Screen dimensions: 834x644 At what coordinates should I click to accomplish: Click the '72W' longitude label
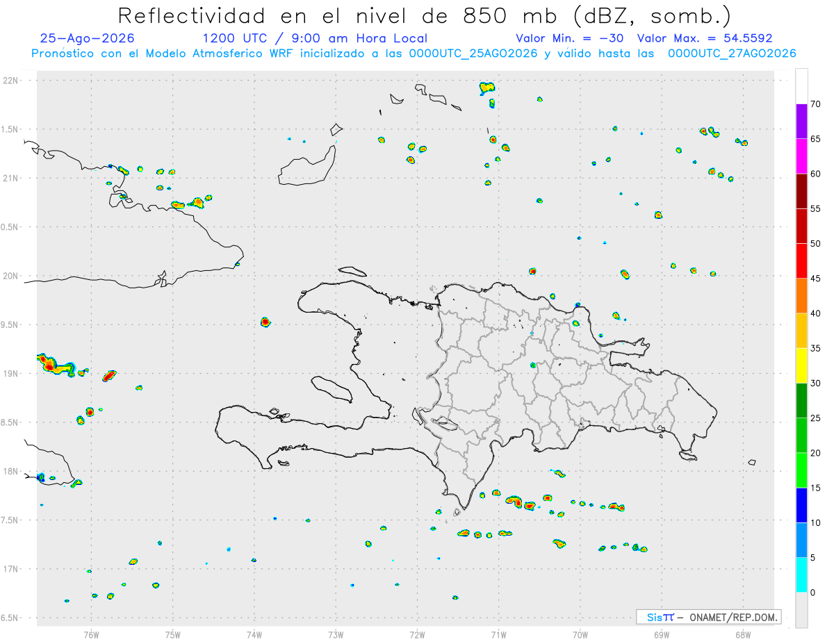click(x=417, y=634)
